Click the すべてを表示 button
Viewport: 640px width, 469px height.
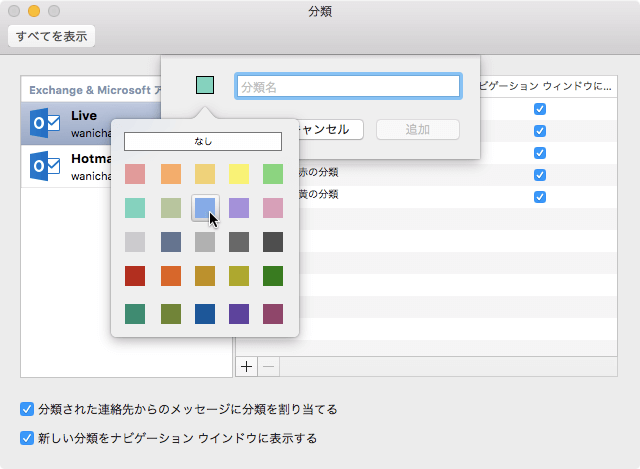[x=51, y=37]
